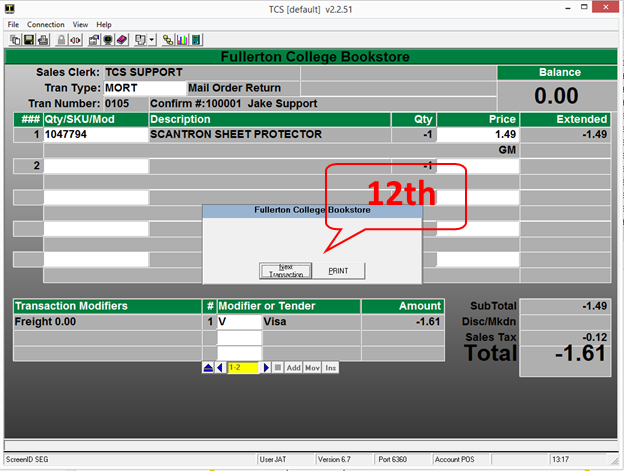Click the Tran Number 0105 value

coord(117,103)
